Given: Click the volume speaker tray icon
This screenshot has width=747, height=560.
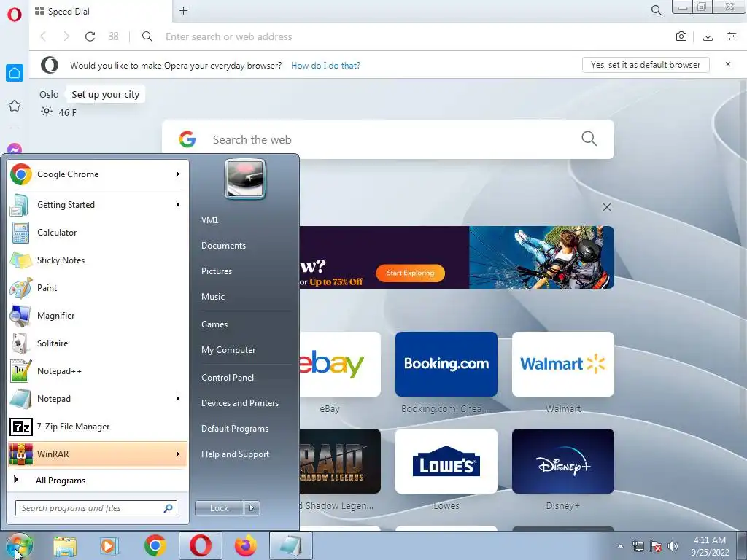Looking at the screenshot, I should [x=673, y=546].
